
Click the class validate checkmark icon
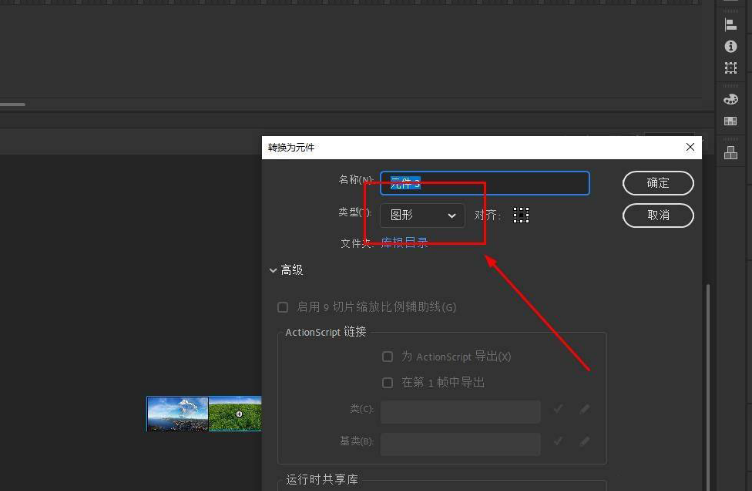tap(558, 409)
